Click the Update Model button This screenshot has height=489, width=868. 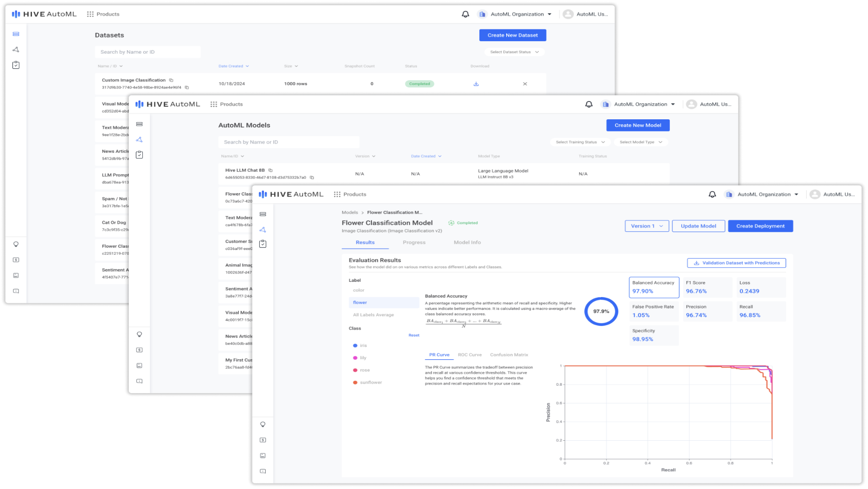pos(698,226)
